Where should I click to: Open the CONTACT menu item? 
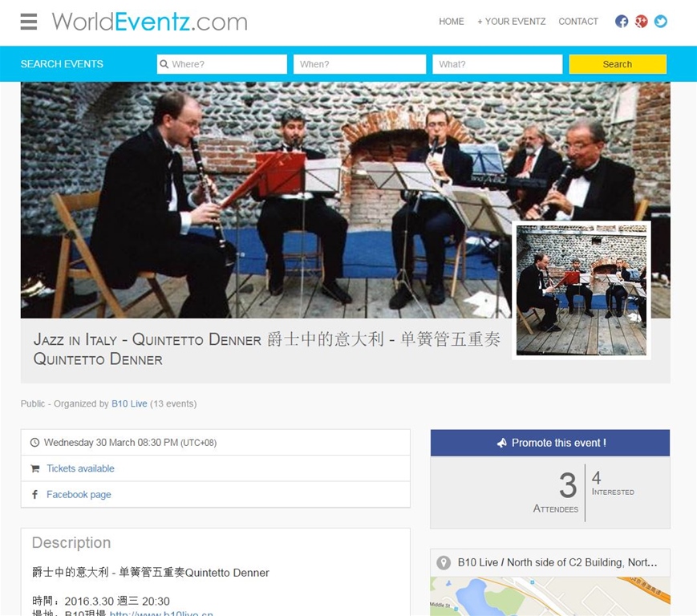tap(578, 22)
